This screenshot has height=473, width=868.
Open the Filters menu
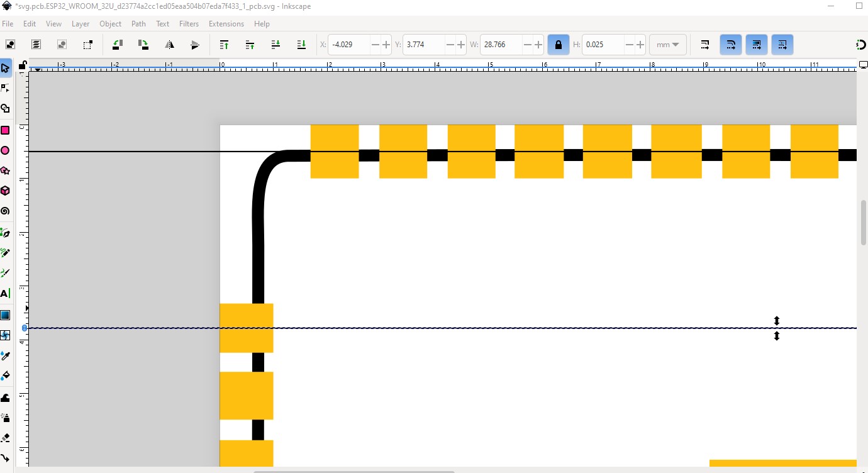point(189,24)
